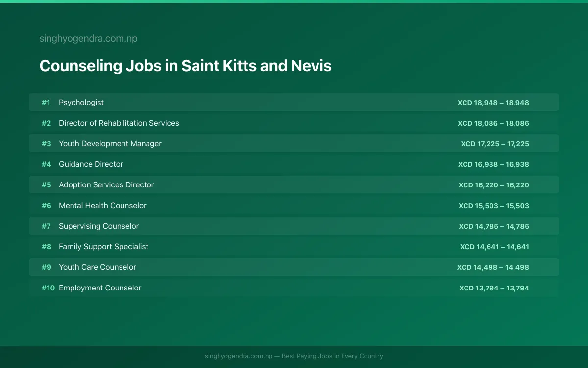Click salary XCD 18,086 – 18,086
588x368 pixels.
coord(493,123)
